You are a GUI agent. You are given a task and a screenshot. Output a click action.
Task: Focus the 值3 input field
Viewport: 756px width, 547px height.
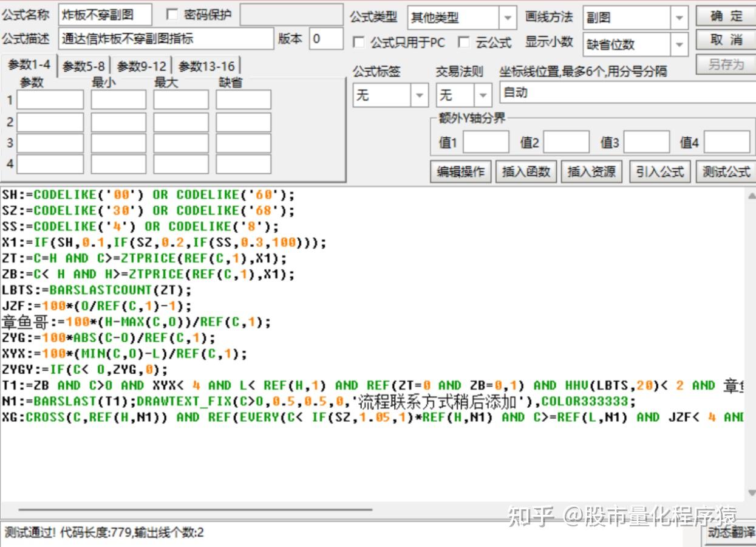(647, 142)
